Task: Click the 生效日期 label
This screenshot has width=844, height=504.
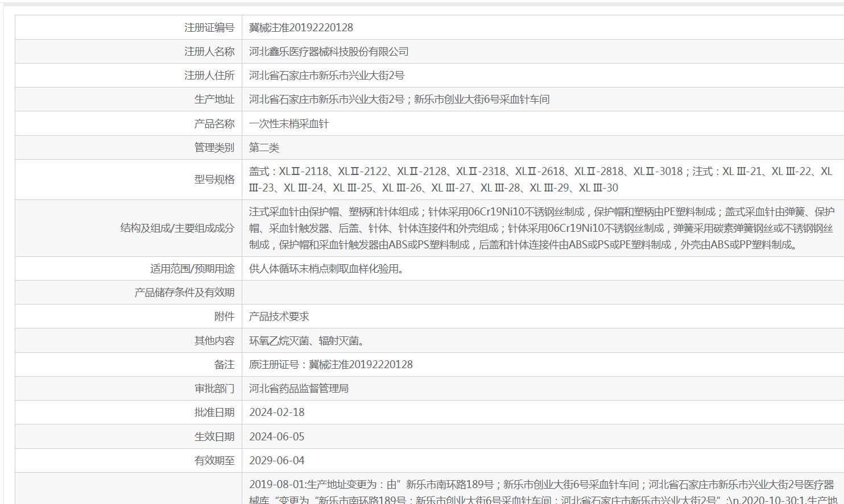Action: [x=214, y=436]
